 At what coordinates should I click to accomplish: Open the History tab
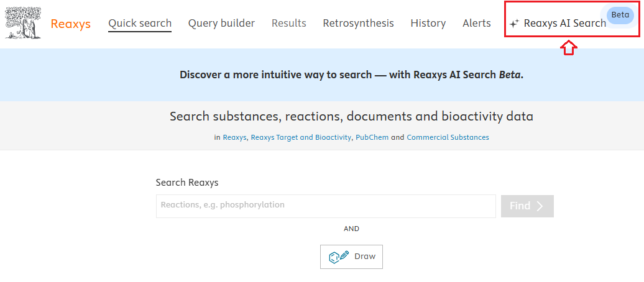(x=428, y=24)
